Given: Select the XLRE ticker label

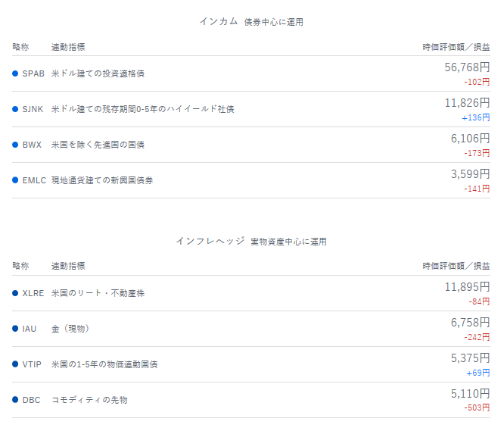Looking at the screenshot, I should (x=33, y=293).
